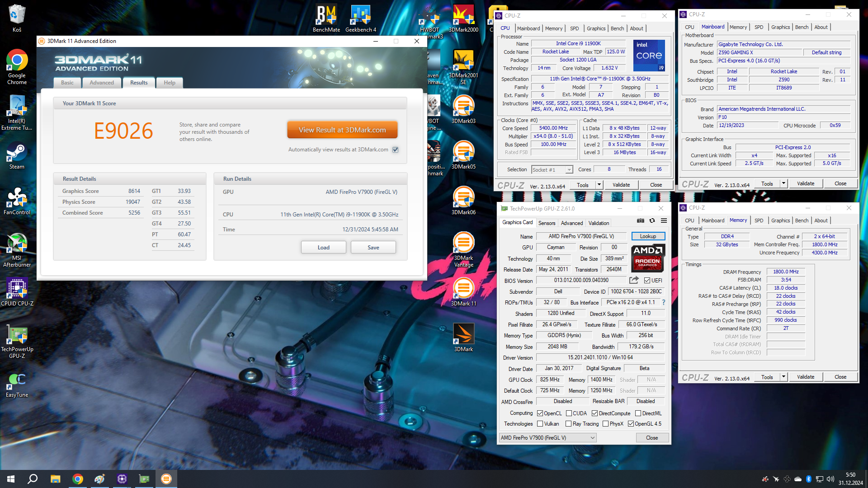Toggle Vulkan checkbox in GPU-Z
The height and width of the screenshot is (488, 868).
pos(540,424)
